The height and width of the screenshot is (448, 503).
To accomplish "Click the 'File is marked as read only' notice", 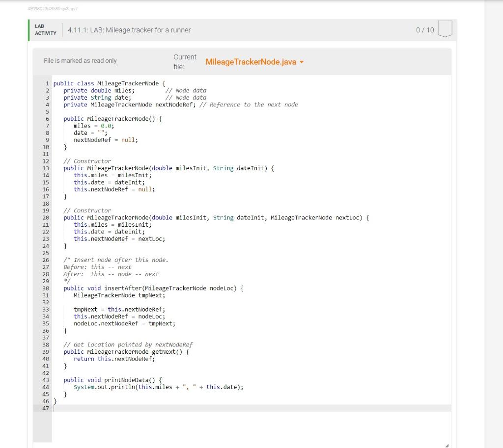I will (x=79, y=60).
